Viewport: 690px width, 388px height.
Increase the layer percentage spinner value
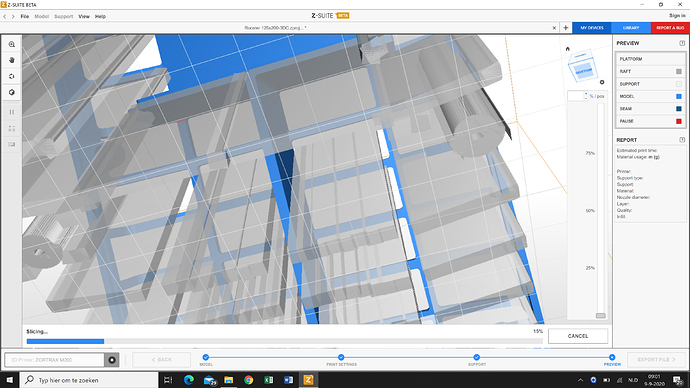pos(586,94)
